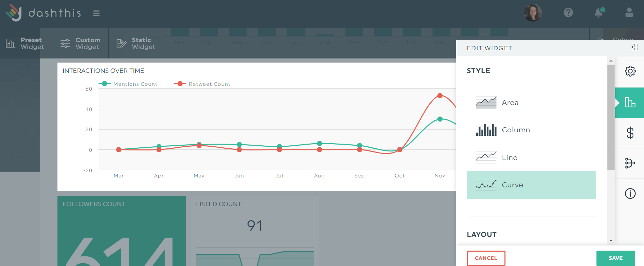Click the Line style thumbnail icon
Screen dimensions: 644x266
point(486,157)
